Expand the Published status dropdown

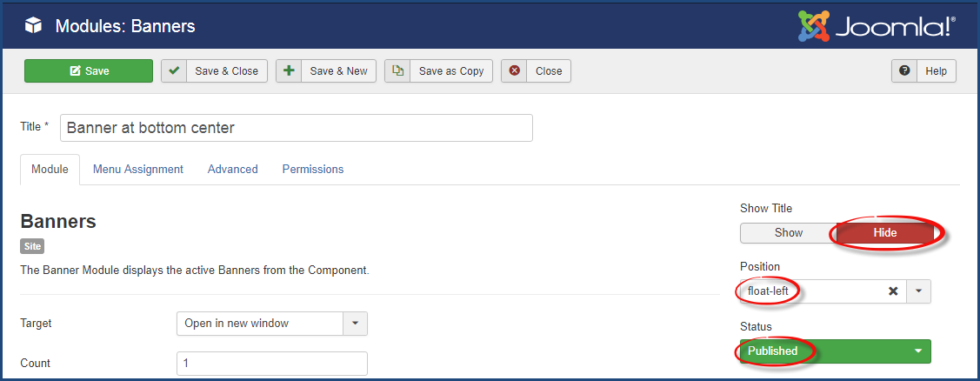[836, 351]
